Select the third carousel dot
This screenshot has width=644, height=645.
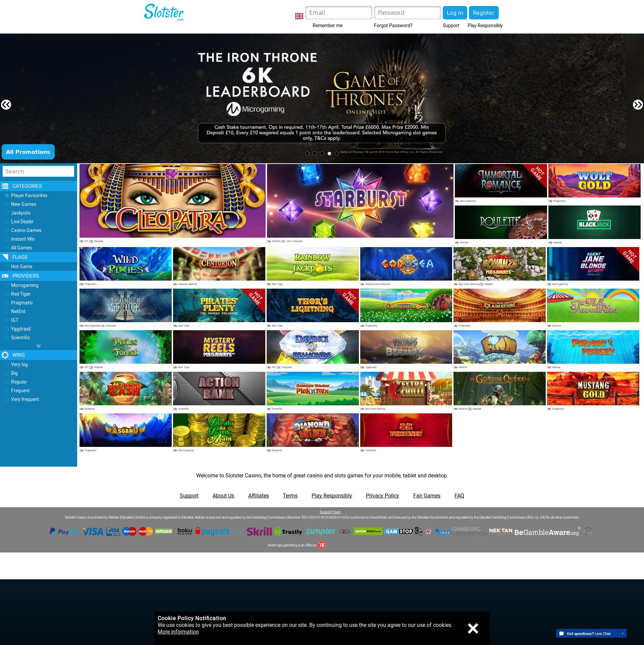click(322, 154)
